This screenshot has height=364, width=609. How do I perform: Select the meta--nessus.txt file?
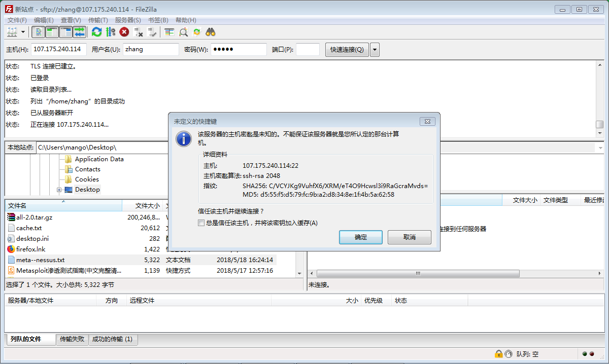pyautogui.click(x=40, y=260)
